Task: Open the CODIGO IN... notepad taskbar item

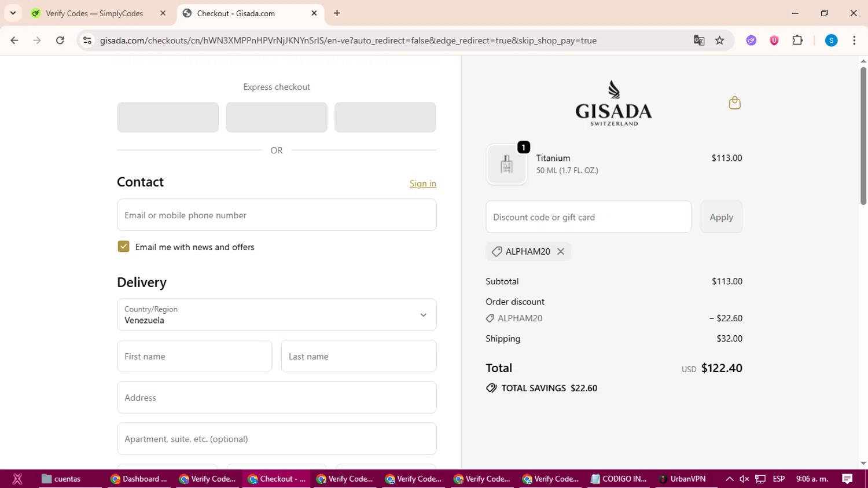Action: coord(619,479)
